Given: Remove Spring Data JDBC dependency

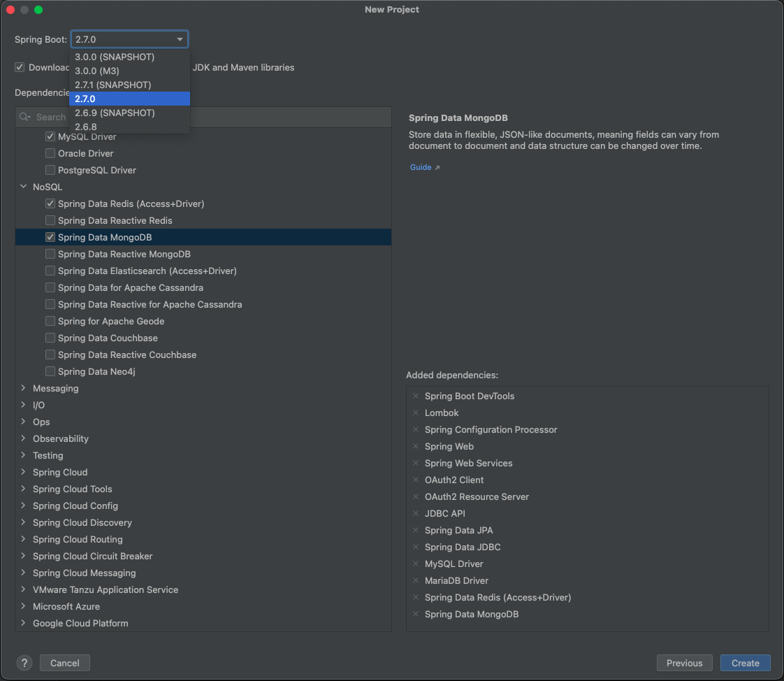Looking at the screenshot, I should 416,547.
